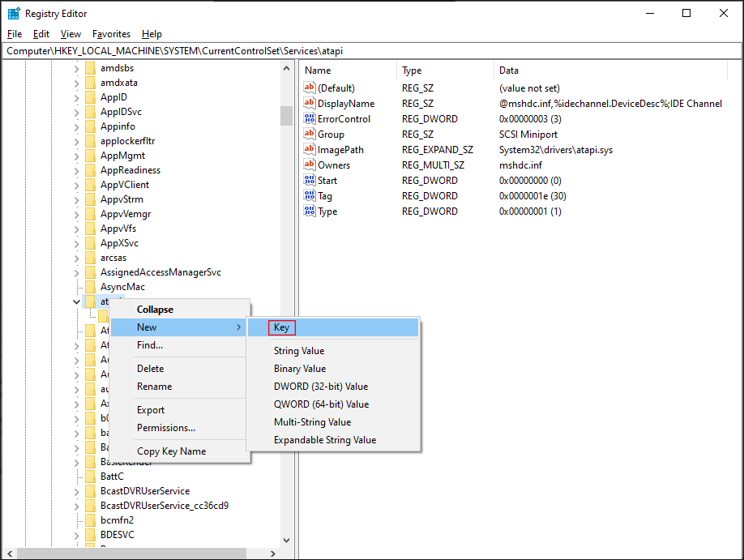Click the applockerfltr folder icon

pyautogui.click(x=90, y=142)
